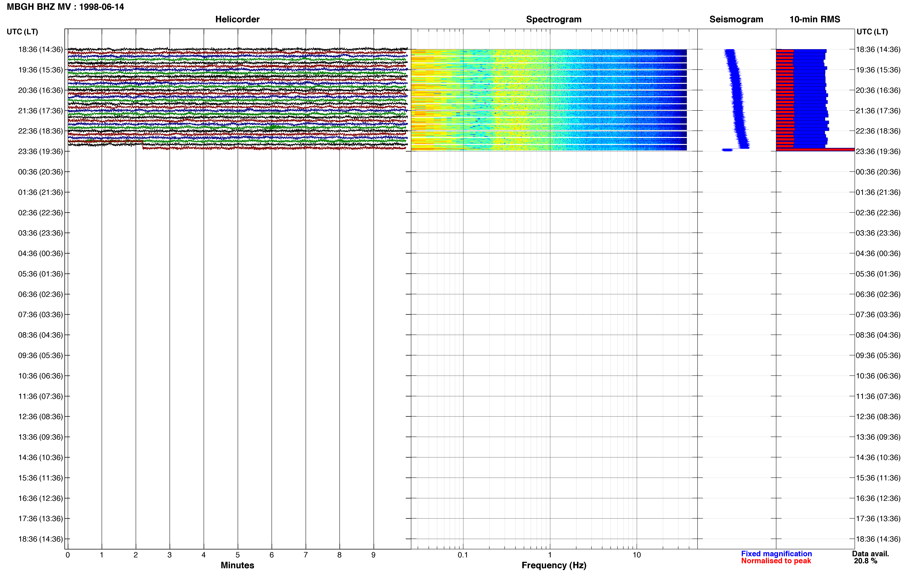
Task: Click the right 'UTC (LT)' axis label
Action: [872, 32]
